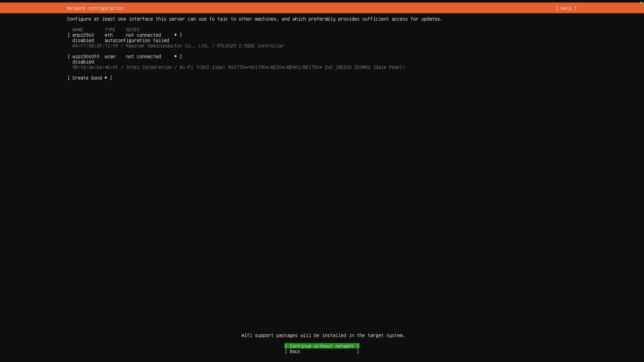Open the Help menu
The image size is (644, 362).
[566, 8]
